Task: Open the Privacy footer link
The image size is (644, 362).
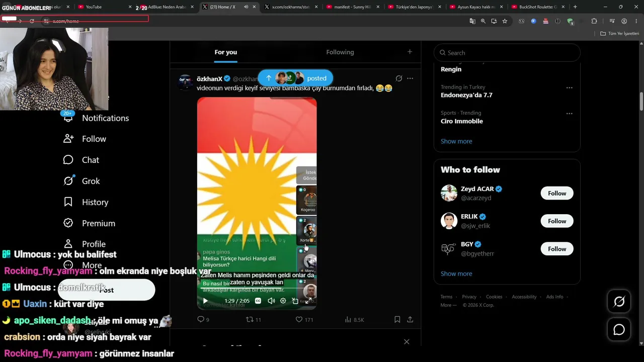Action: (469, 297)
